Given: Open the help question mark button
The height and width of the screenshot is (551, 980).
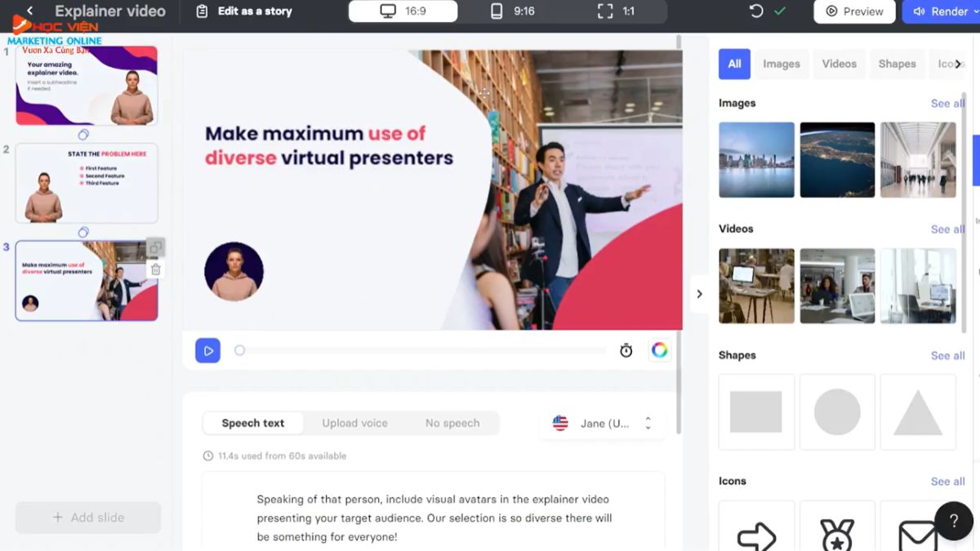Looking at the screenshot, I should pyautogui.click(x=953, y=521).
